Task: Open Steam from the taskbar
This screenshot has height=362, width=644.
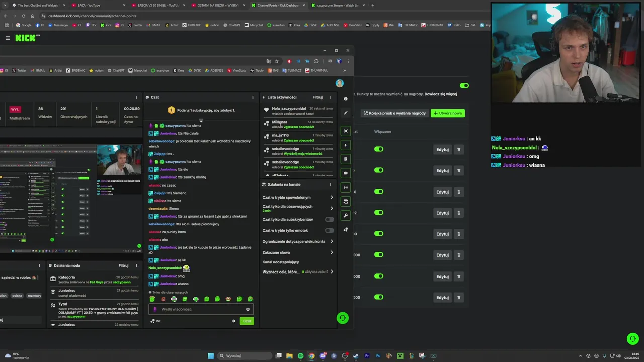Action: point(356,356)
